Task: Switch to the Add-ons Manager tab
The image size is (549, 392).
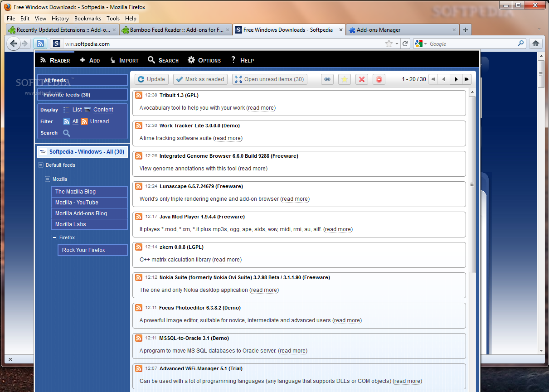Action: (x=378, y=30)
